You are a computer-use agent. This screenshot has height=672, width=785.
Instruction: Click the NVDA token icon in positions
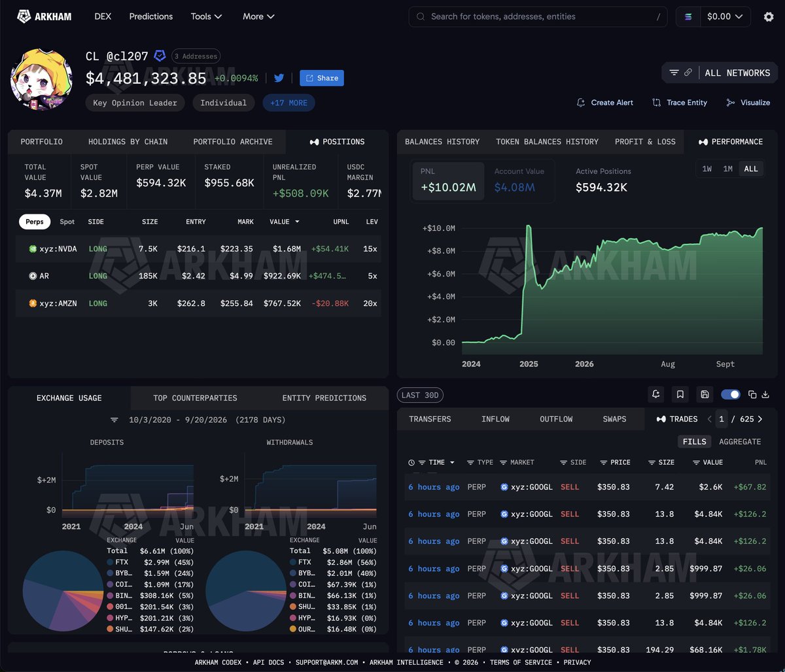(x=33, y=249)
